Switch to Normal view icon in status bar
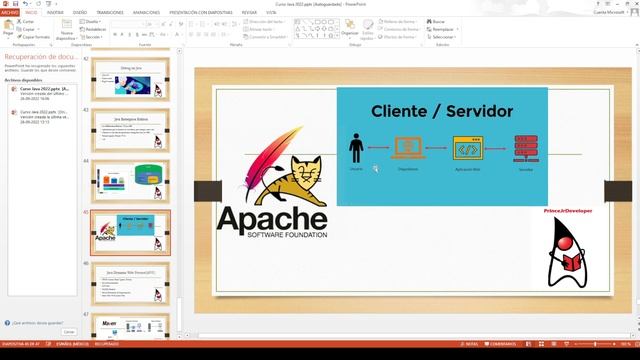 [x=529, y=344]
